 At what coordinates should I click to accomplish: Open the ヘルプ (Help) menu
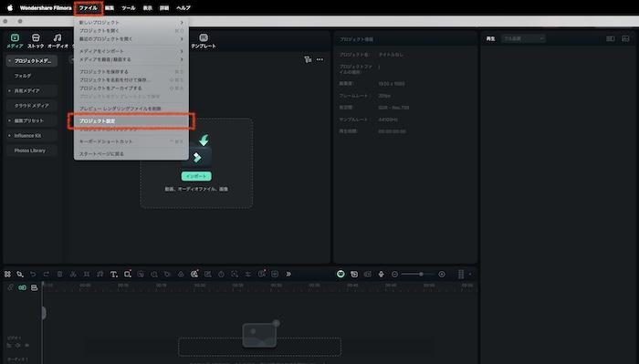[x=183, y=7]
